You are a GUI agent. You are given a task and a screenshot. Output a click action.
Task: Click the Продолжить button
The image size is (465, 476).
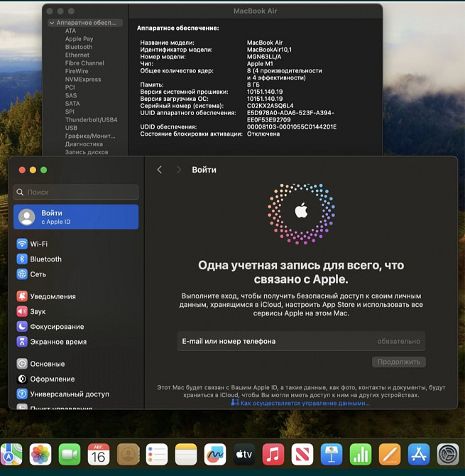tap(398, 362)
